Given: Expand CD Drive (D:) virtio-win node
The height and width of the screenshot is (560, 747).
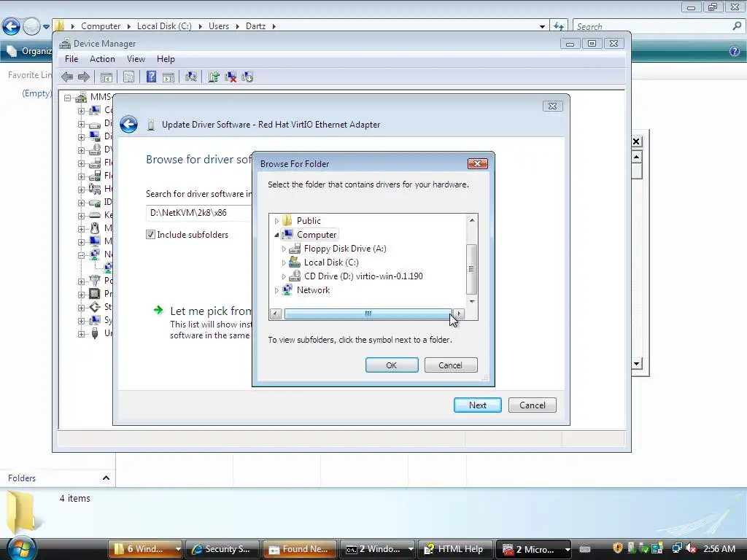Looking at the screenshot, I should [284, 276].
